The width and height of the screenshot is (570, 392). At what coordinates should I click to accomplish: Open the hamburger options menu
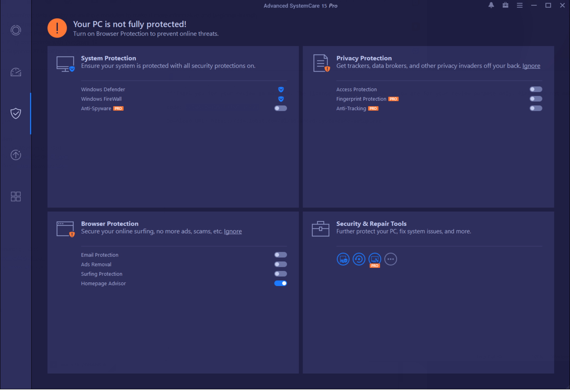pyautogui.click(x=519, y=5)
